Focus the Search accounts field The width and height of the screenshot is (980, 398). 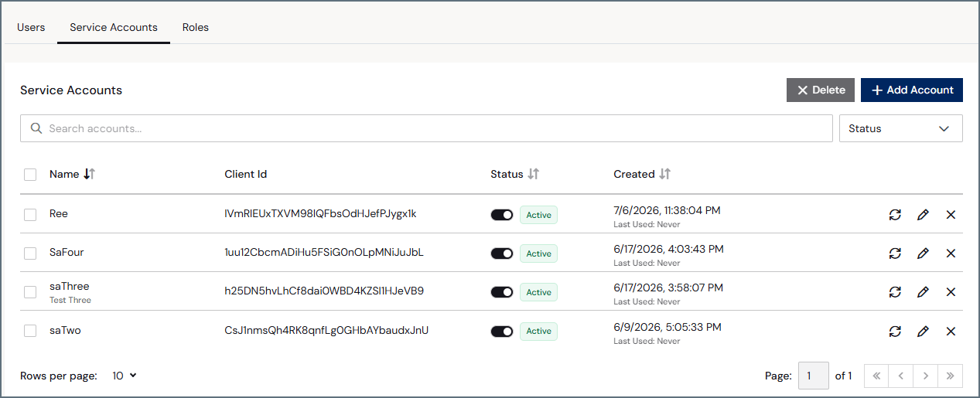(x=426, y=128)
